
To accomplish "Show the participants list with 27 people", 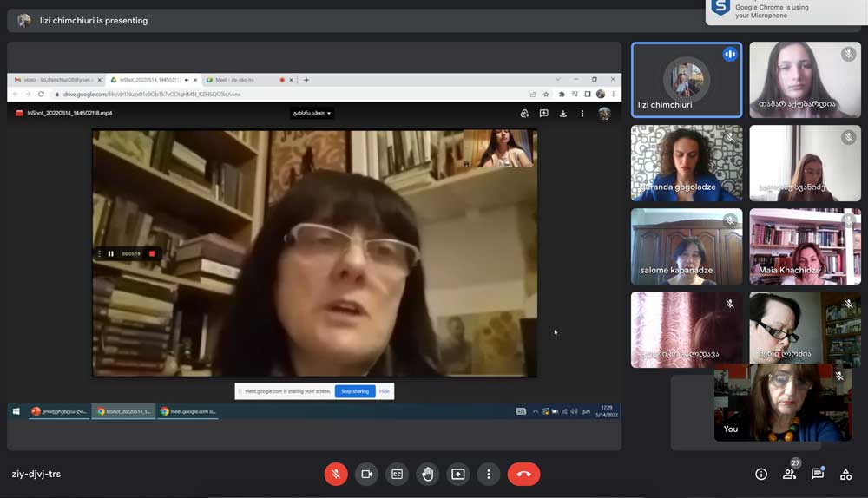I will point(789,474).
